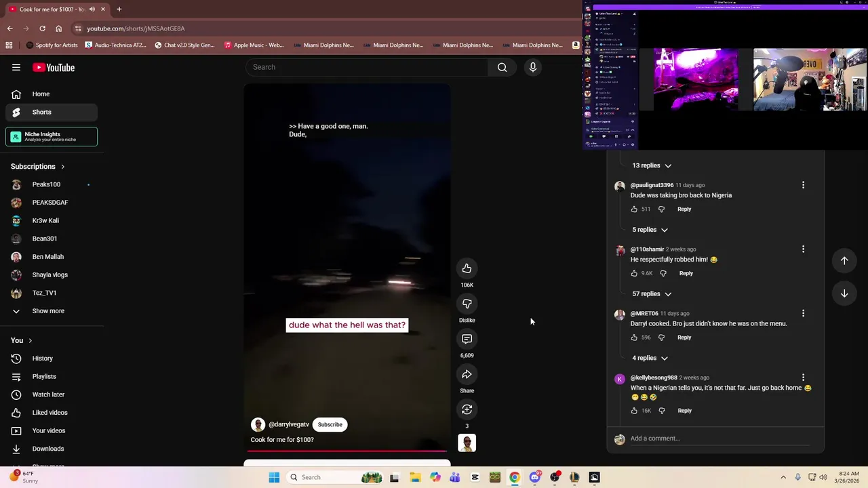Expand Show more subscriptions
This screenshot has height=488, width=868.
(52, 311)
